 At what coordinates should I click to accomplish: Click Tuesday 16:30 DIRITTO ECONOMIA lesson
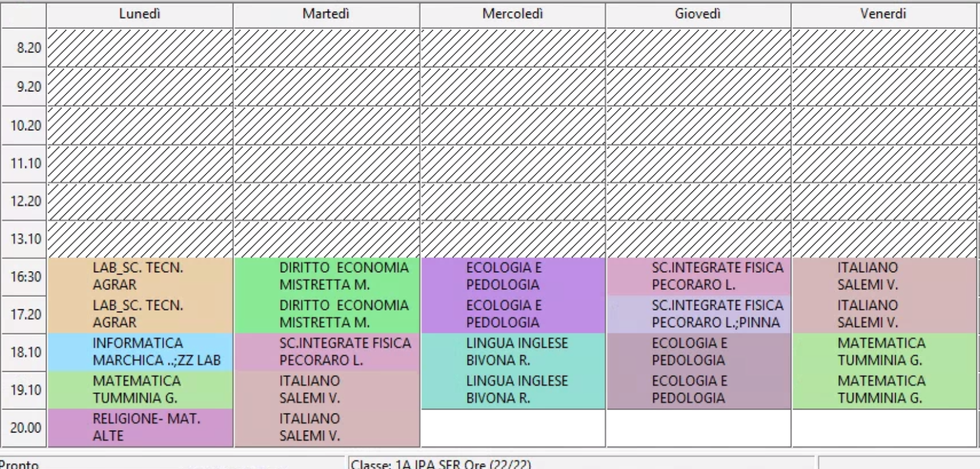point(327,277)
